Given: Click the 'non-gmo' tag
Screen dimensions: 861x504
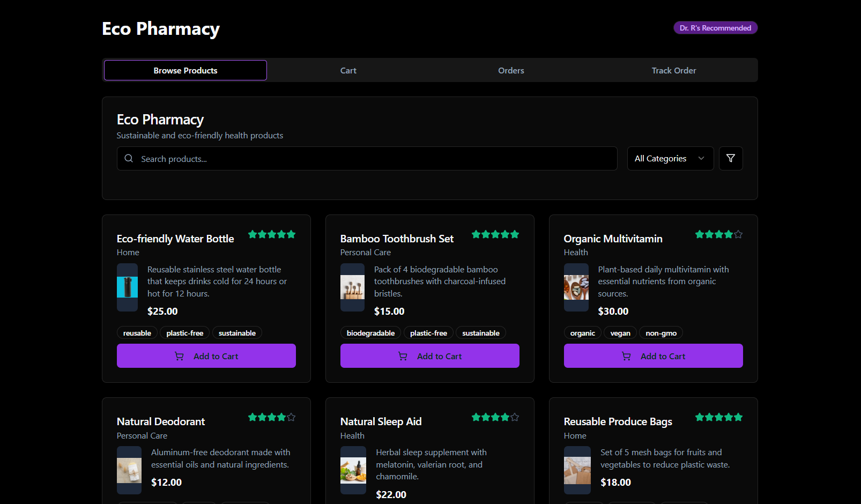Looking at the screenshot, I should 661,333.
